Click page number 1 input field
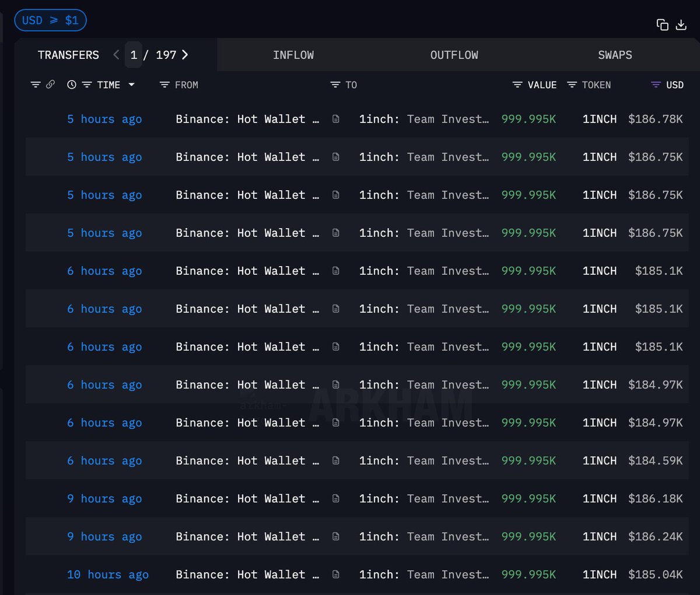This screenshot has width=700, height=595. click(x=134, y=55)
